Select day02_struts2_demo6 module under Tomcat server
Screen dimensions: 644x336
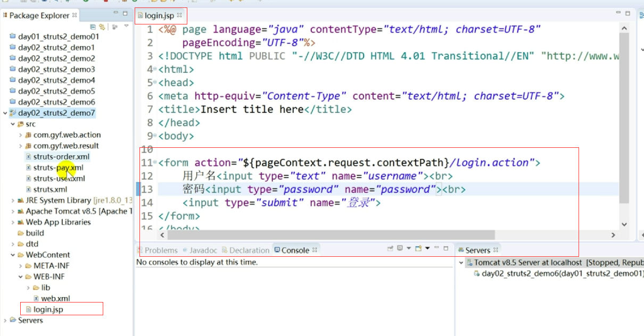point(558,274)
